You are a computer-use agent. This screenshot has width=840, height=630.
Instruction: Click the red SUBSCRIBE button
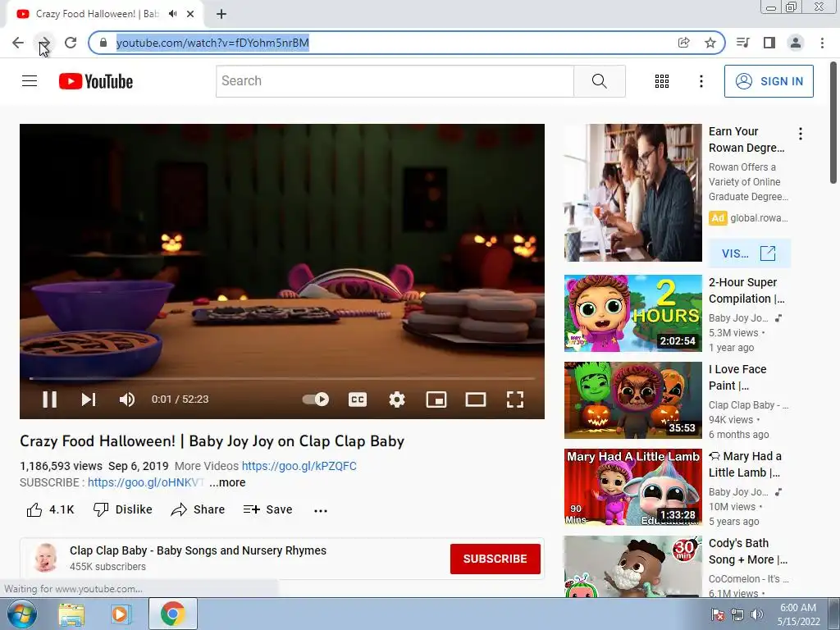(495, 559)
